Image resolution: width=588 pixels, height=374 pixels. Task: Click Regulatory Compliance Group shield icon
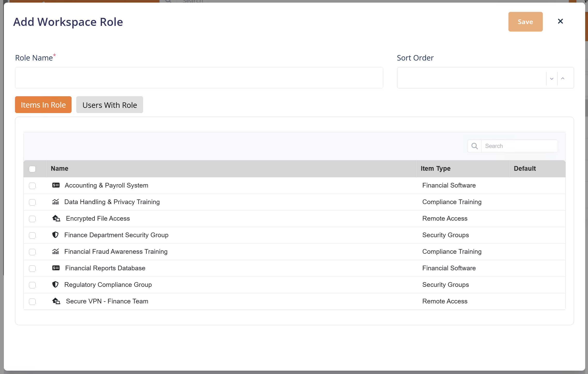[x=55, y=285]
